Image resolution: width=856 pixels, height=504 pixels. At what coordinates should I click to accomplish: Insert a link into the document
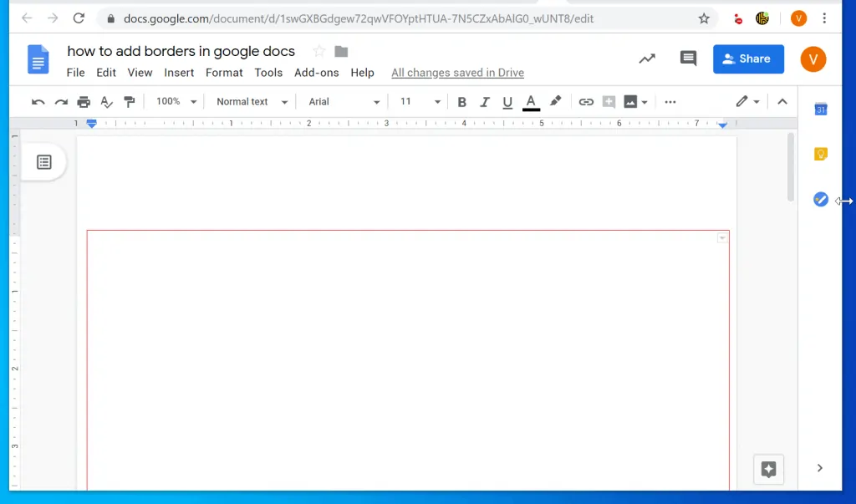[586, 101]
